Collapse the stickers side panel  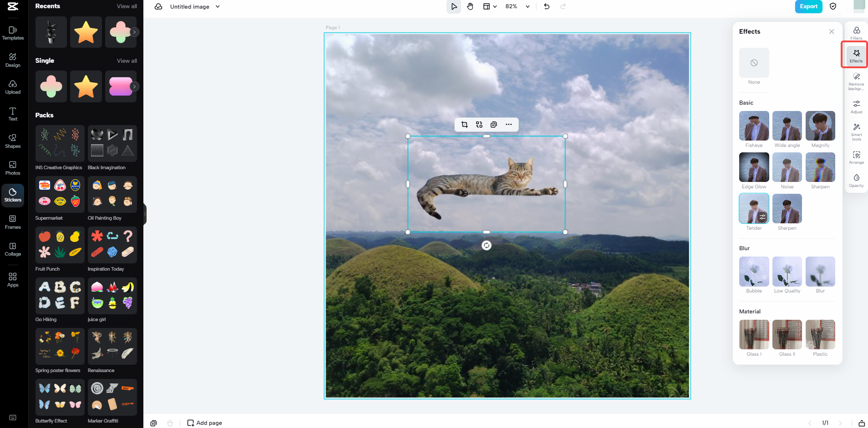pos(145,214)
